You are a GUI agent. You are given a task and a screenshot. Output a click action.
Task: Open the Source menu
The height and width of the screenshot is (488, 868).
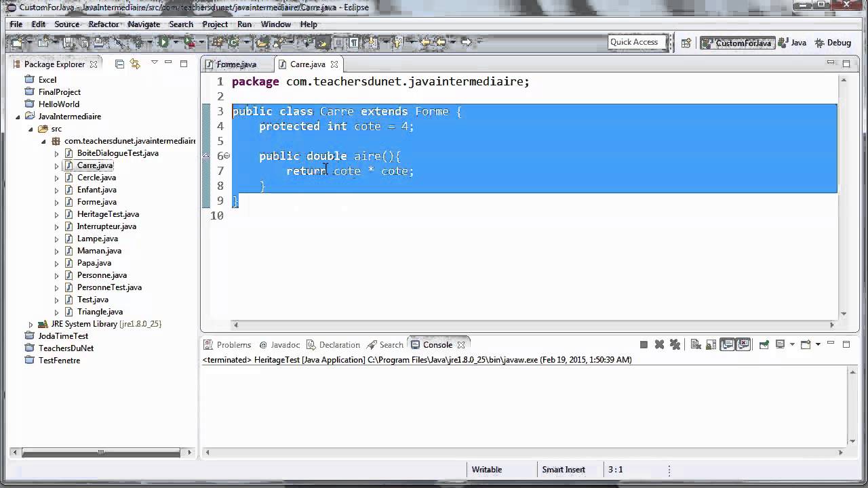point(66,24)
